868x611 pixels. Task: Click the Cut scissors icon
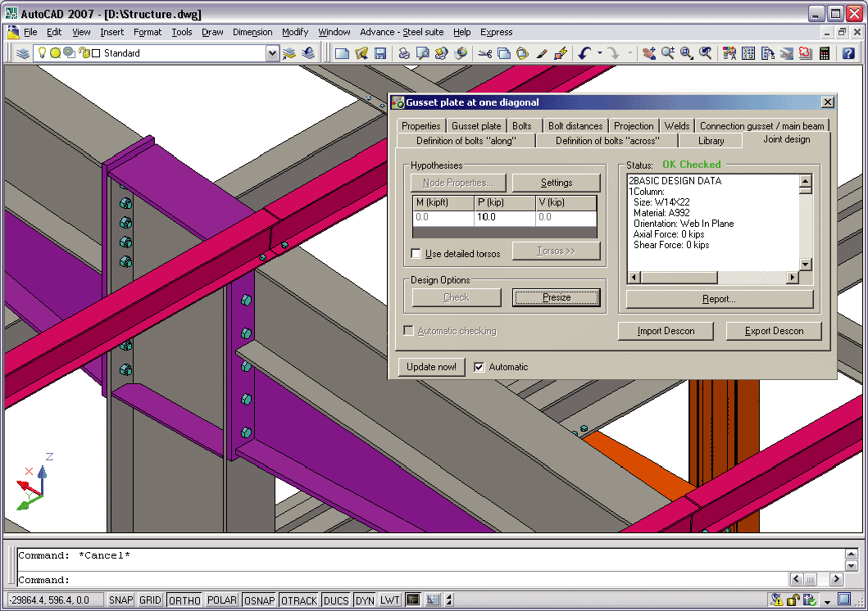[484, 53]
